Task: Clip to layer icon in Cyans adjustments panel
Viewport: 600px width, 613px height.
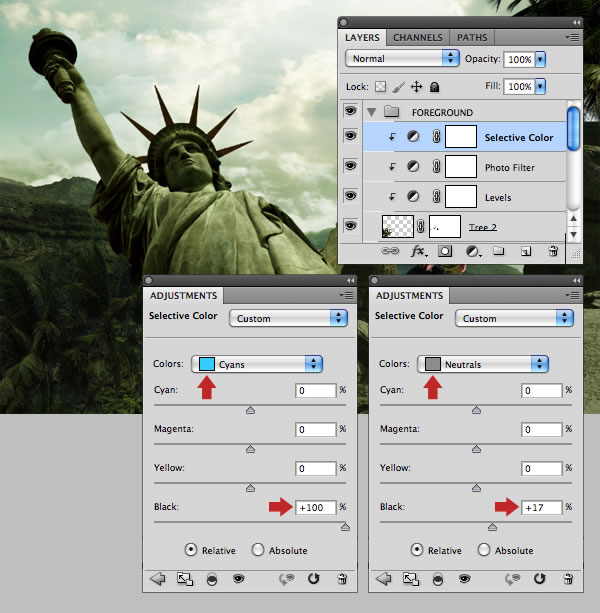Action: point(211,579)
